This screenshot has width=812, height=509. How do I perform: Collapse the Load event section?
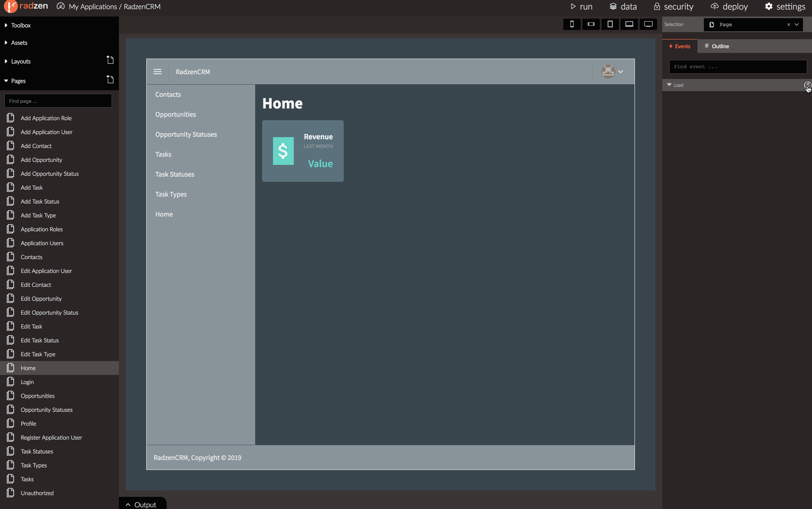[x=669, y=85]
